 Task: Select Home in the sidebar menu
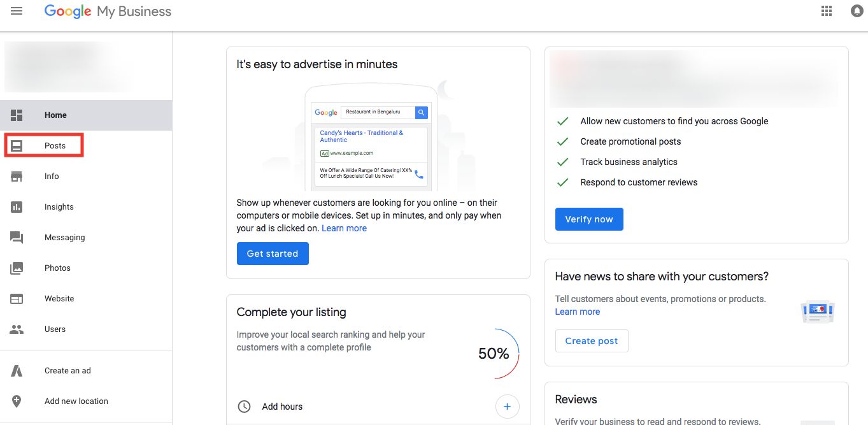click(x=86, y=115)
